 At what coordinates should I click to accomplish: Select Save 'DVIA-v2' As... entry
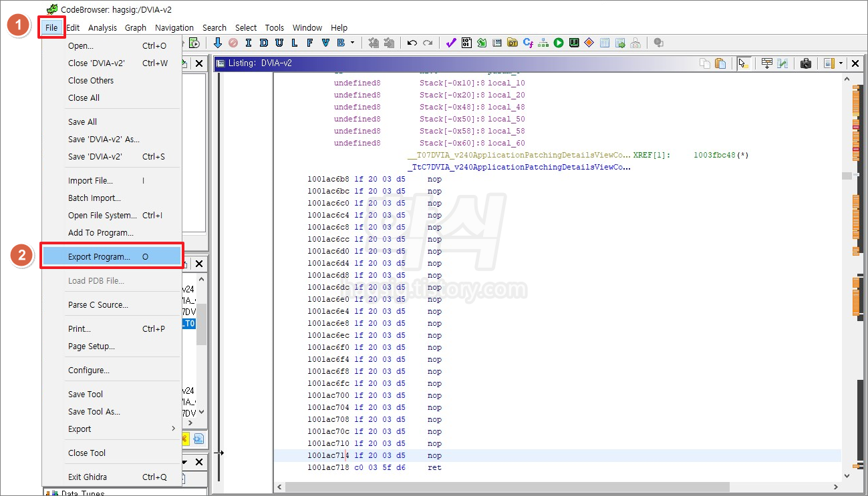coord(112,140)
